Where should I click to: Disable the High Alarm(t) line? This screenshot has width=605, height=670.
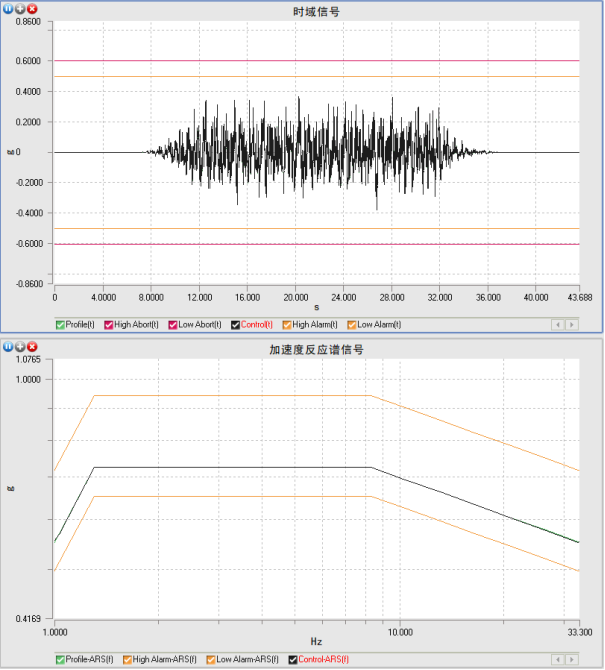pyautogui.click(x=288, y=324)
